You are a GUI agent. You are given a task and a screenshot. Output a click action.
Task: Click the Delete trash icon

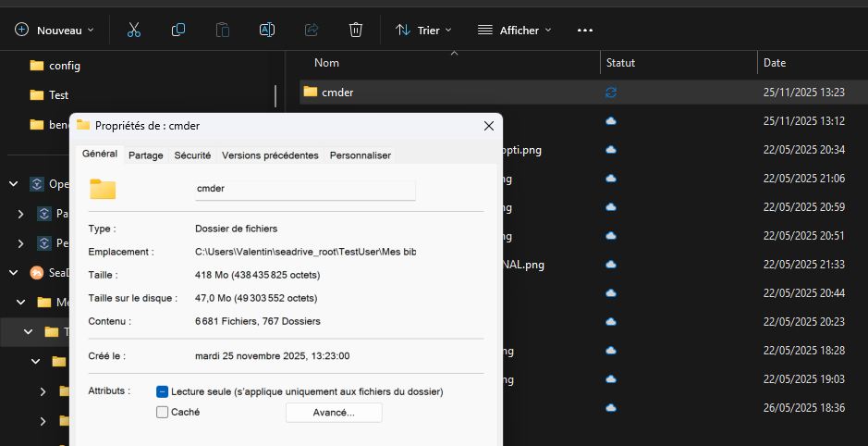[356, 30]
